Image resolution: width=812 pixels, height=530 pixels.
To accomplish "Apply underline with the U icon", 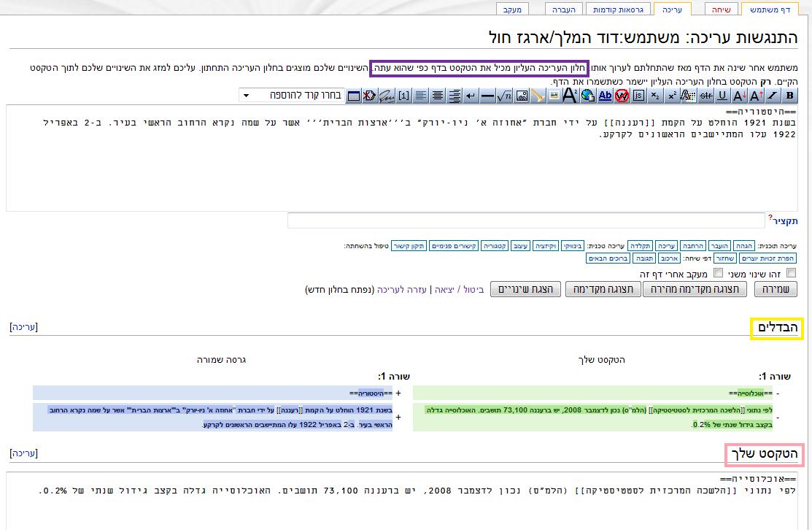I will click(x=722, y=96).
